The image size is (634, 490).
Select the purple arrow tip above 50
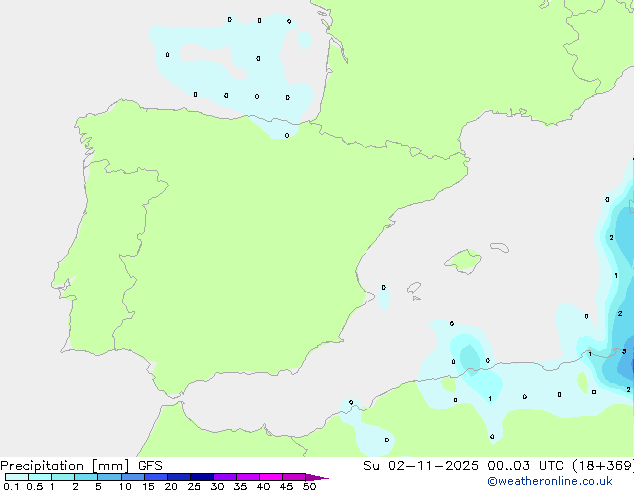point(317,477)
